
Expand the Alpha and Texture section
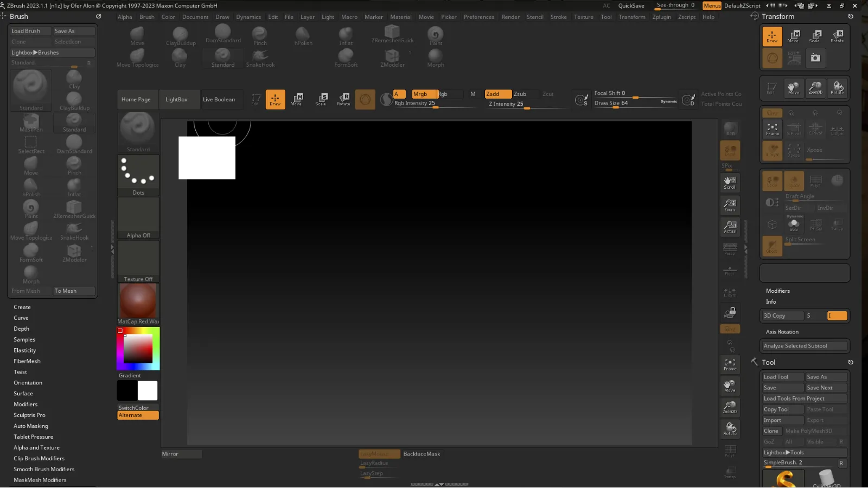coord(36,448)
